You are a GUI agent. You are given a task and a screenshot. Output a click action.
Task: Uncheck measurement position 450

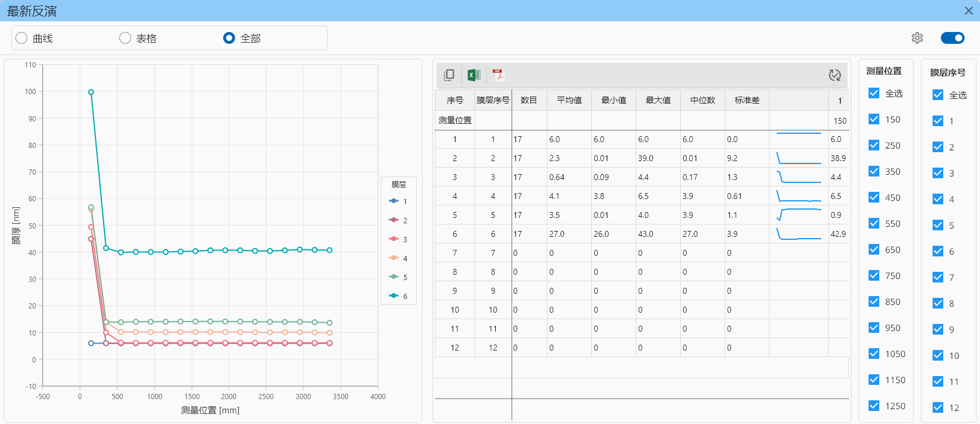[874, 197]
